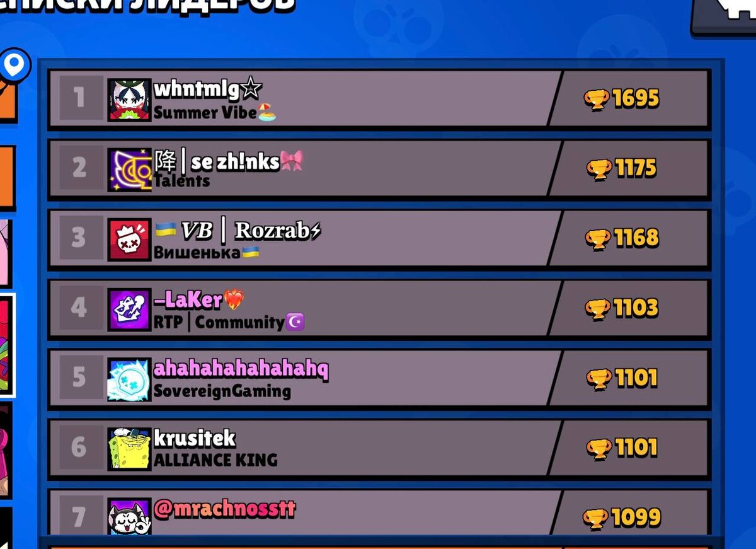The width and height of the screenshot is (756, 549).
Task: Open the icy blue avatar of ahahahahahahahq
Action: 129,379
